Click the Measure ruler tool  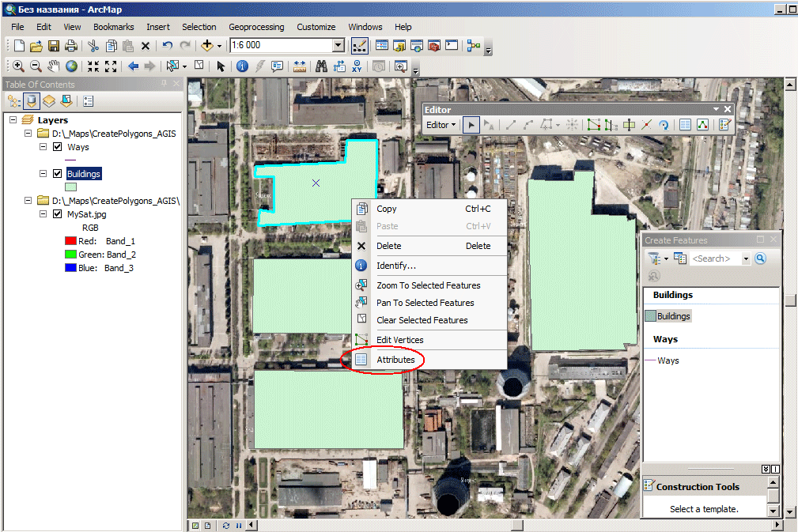pos(299,66)
